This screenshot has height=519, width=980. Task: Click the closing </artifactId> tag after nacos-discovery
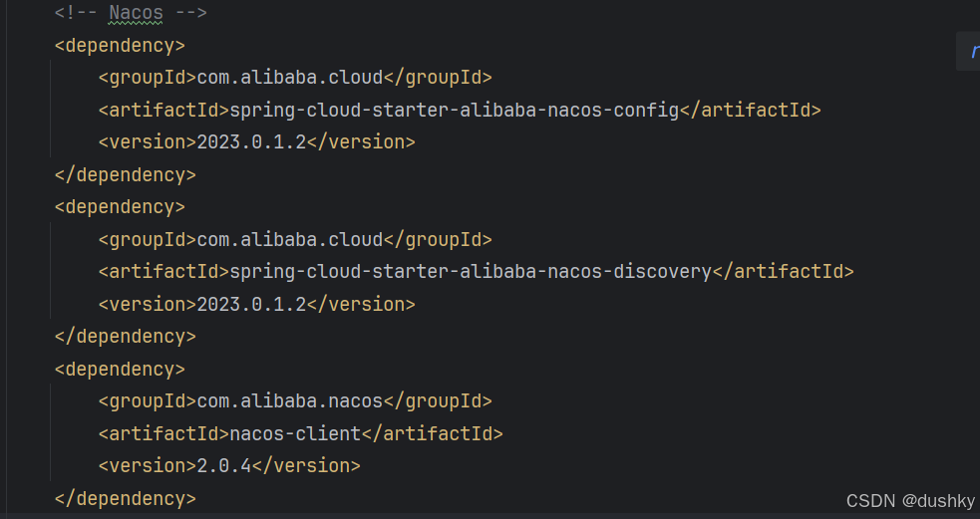click(784, 272)
